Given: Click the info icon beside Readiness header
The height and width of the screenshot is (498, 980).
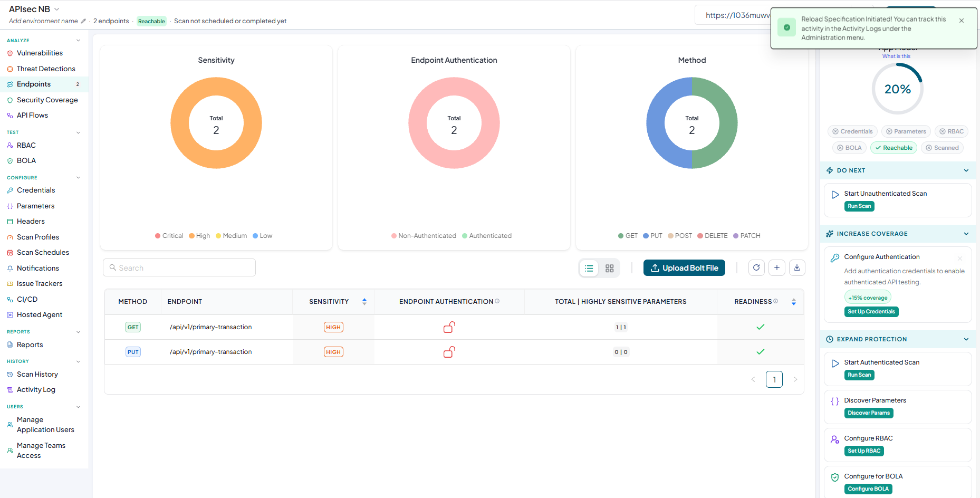Looking at the screenshot, I should point(775,301).
